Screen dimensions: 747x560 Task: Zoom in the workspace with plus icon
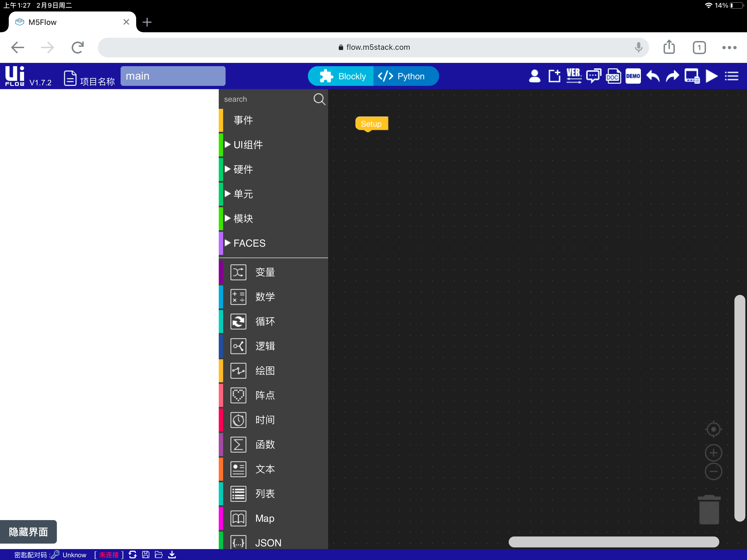pyautogui.click(x=713, y=453)
